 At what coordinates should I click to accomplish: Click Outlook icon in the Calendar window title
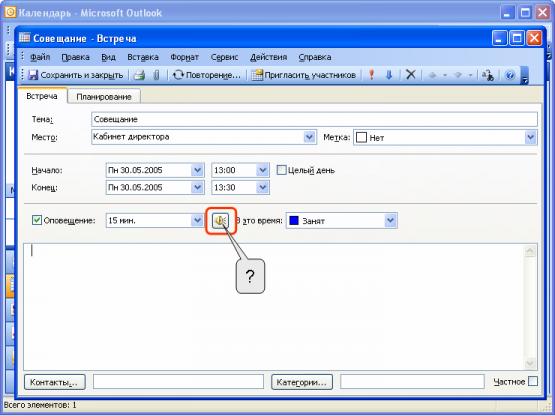(10, 12)
